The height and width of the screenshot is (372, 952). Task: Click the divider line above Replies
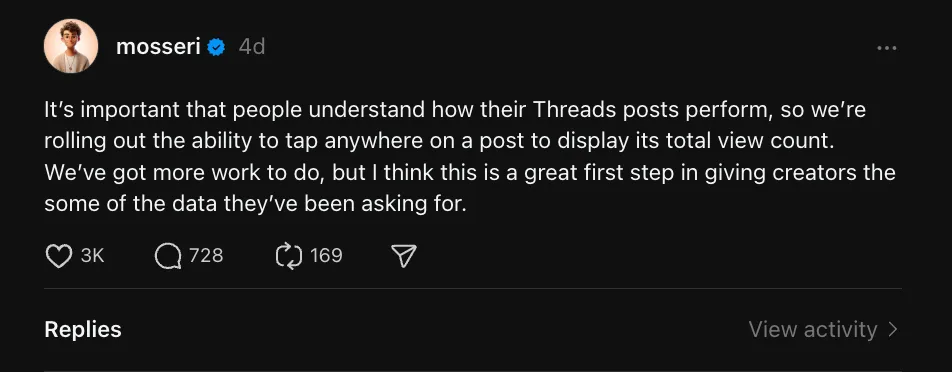(473, 288)
